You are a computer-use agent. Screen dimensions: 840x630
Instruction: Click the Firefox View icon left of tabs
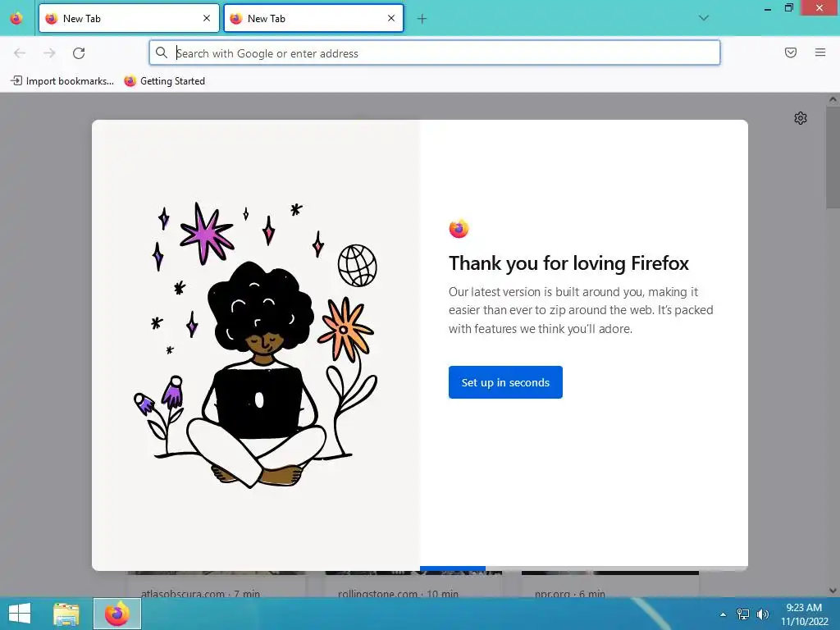click(x=16, y=18)
